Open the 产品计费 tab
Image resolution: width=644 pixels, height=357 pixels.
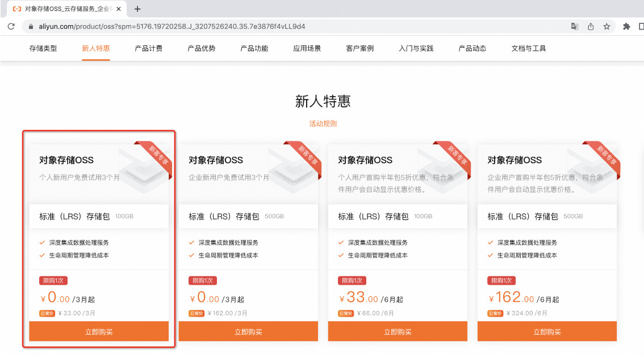pos(149,48)
